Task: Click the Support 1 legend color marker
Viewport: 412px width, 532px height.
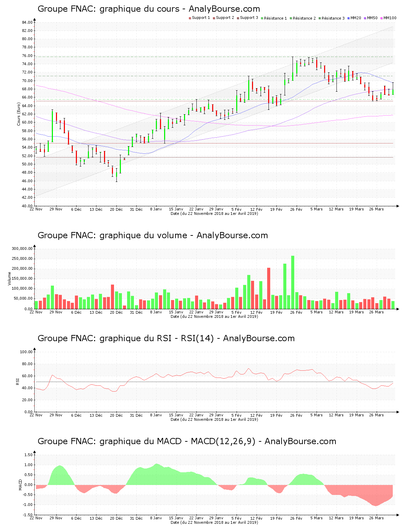Action: (190, 18)
